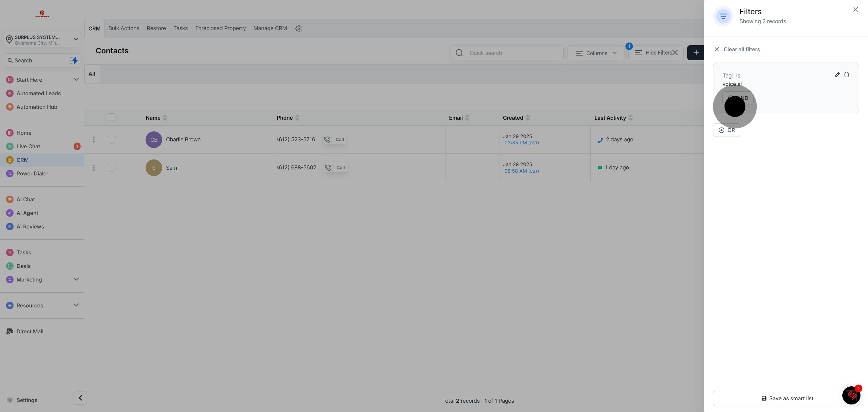This screenshot has width=868, height=412.
Task: Click the lightning quick-action icon in Search
Action: pyautogui.click(x=74, y=60)
